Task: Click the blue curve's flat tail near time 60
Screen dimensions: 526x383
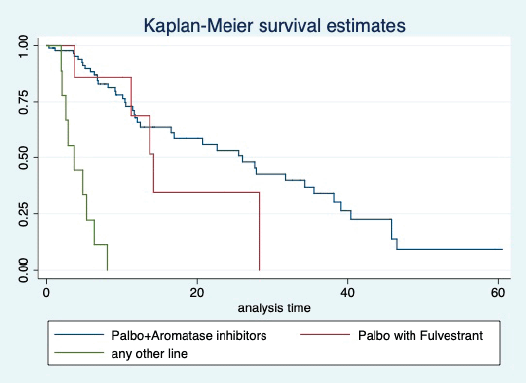Action: [450, 249]
